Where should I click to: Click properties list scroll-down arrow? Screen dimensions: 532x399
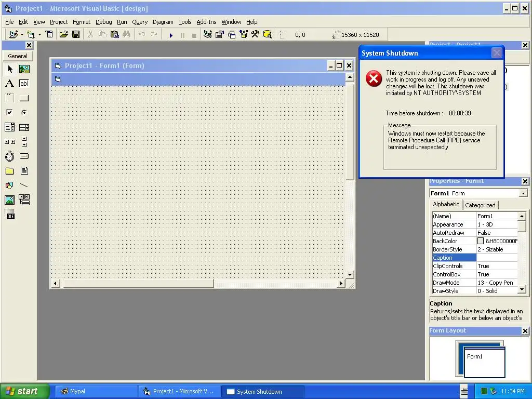522,290
